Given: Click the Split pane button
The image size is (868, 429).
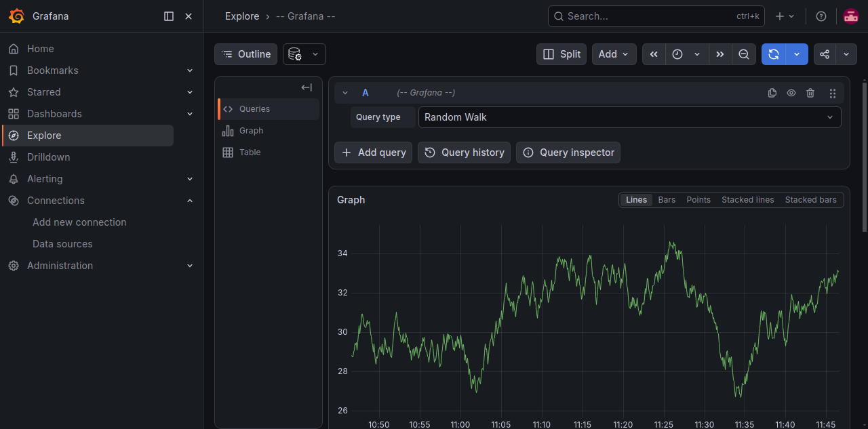Looking at the screenshot, I should (561, 54).
